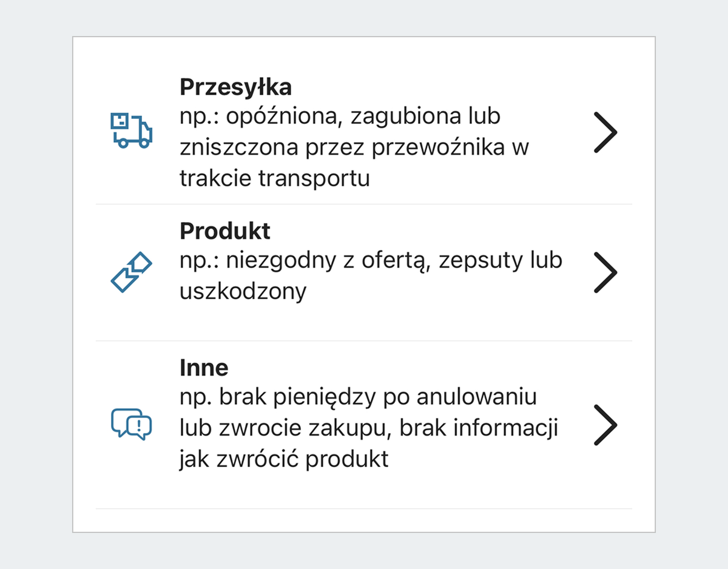The height and width of the screenshot is (569, 728).
Task: Open the Produkt category using the right arrow
Action: (x=606, y=273)
